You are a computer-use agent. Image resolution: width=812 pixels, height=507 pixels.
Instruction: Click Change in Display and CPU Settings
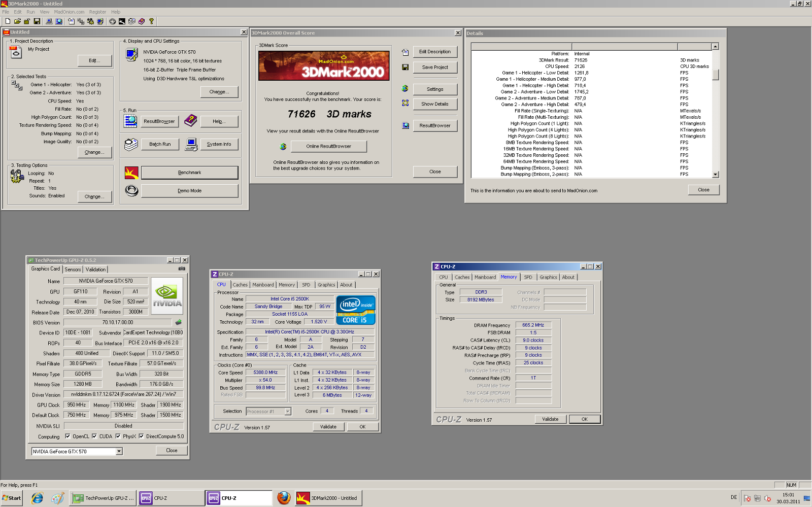coord(219,92)
